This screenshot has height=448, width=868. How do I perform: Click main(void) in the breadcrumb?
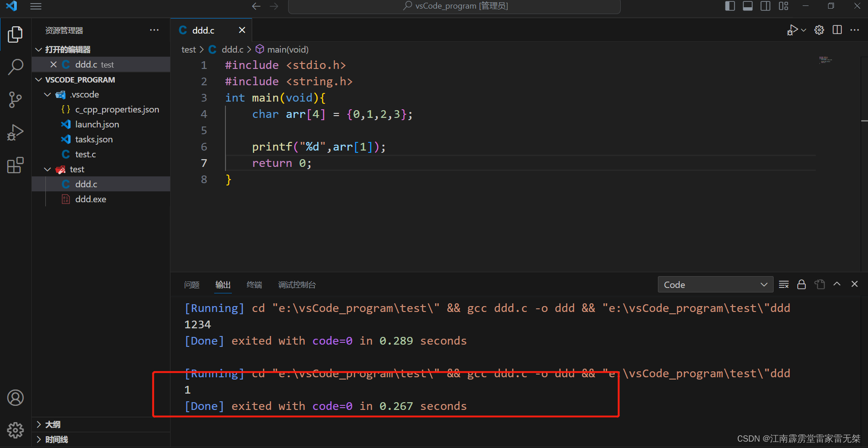(x=288, y=49)
